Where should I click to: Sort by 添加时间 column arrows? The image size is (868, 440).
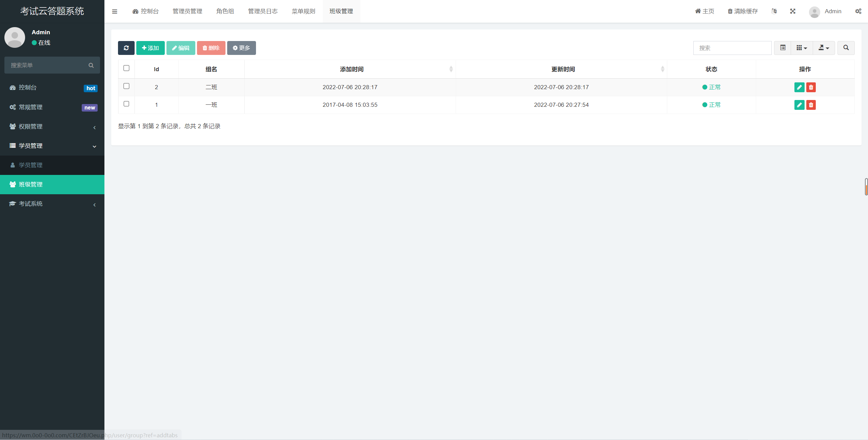pos(451,69)
